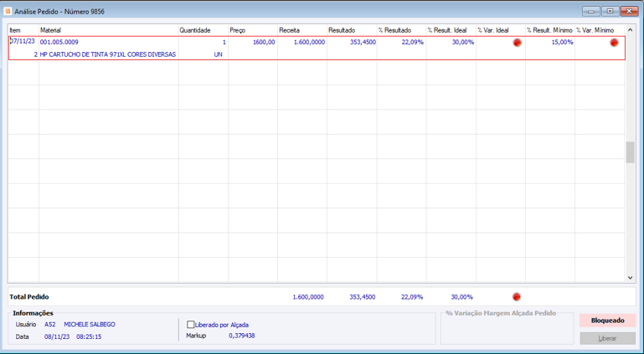
Task: Click the Markup value 0,379438
Action: [241, 336]
